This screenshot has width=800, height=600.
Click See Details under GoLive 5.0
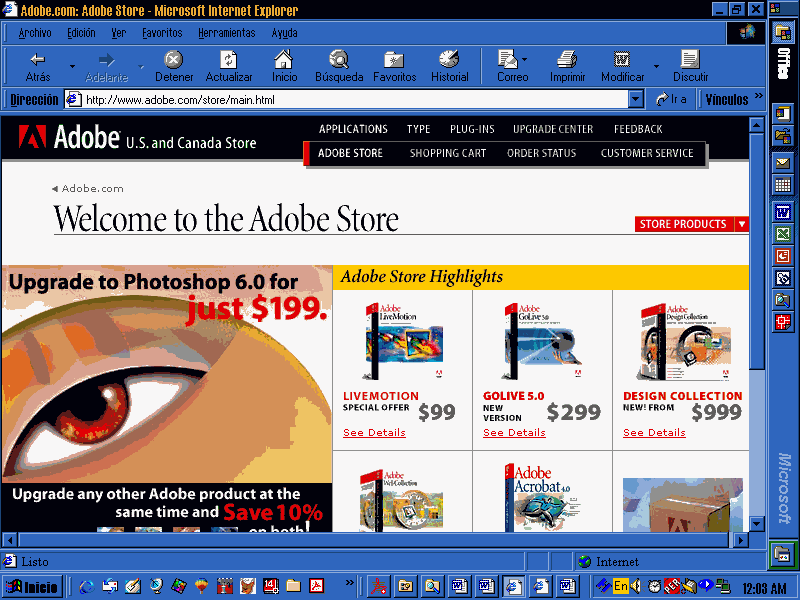514,433
